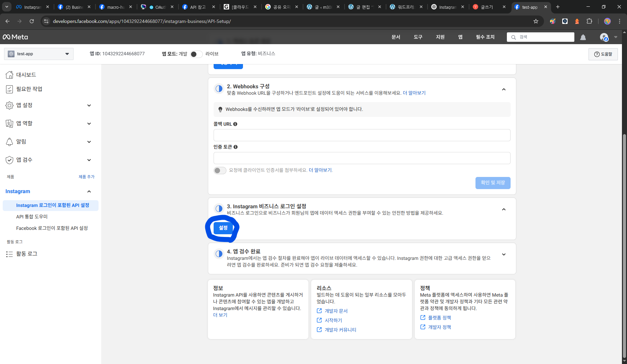The height and width of the screenshot is (364, 627).
Task: Click the 앱 검수 완료 status icon
Action: pos(219,254)
